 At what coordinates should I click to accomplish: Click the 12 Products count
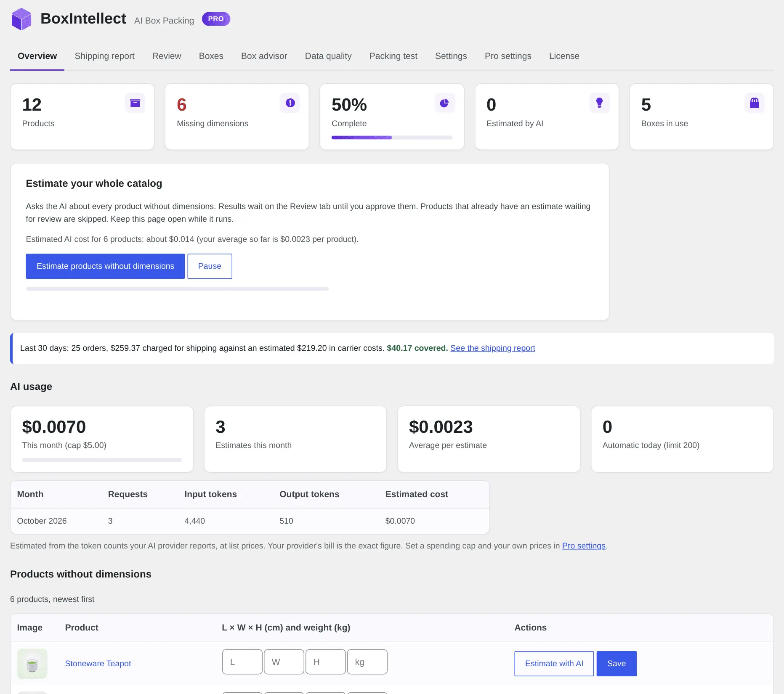[x=32, y=105]
